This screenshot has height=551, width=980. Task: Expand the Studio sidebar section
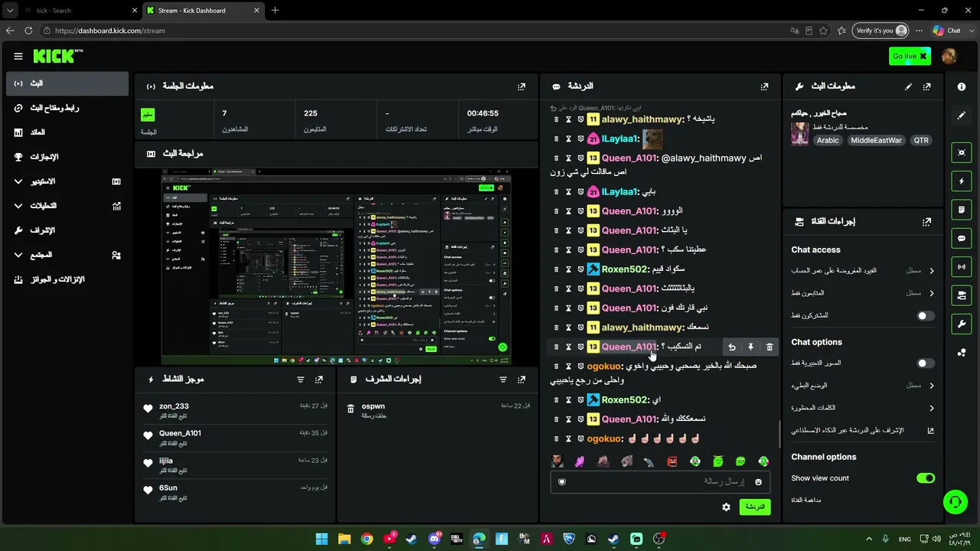(x=67, y=181)
